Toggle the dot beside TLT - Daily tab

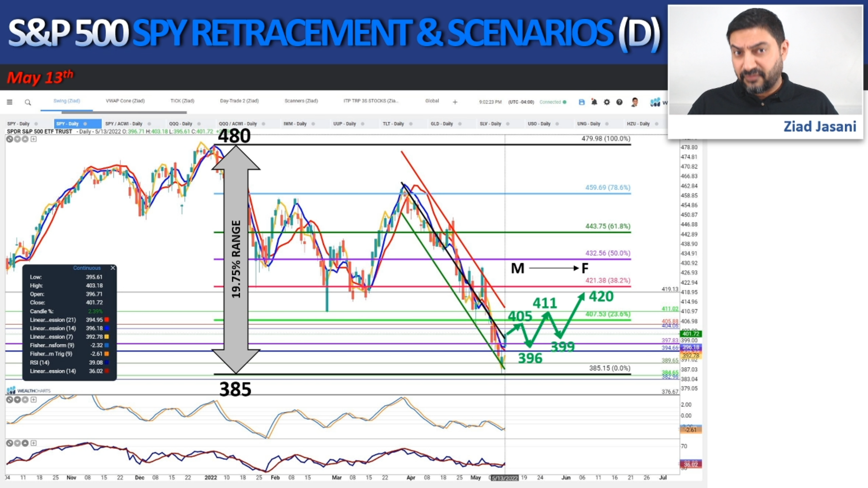[411, 124]
